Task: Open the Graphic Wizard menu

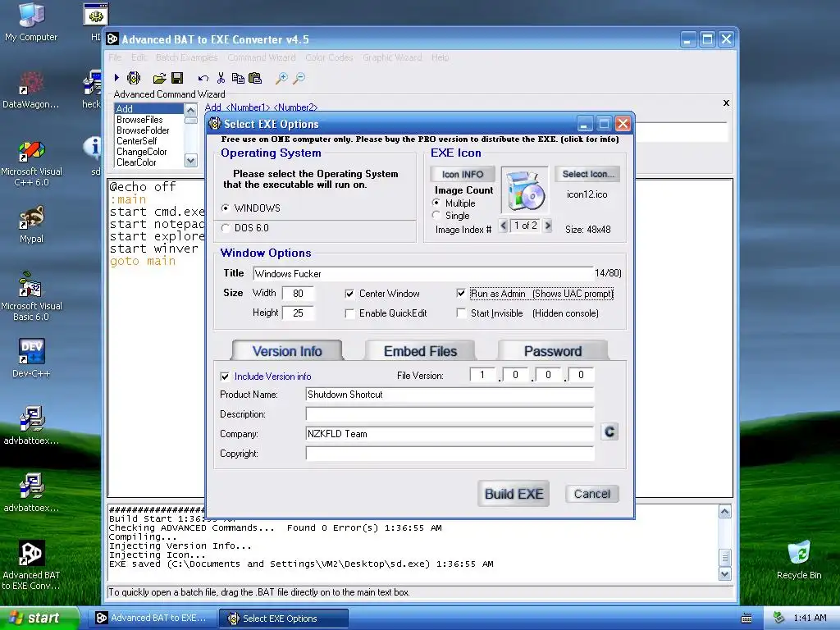Action: point(392,57)
